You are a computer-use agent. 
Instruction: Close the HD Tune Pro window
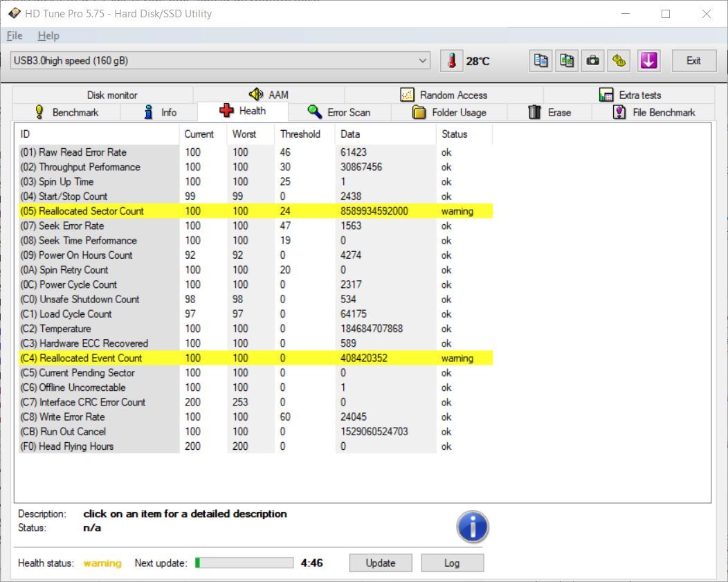706,13
